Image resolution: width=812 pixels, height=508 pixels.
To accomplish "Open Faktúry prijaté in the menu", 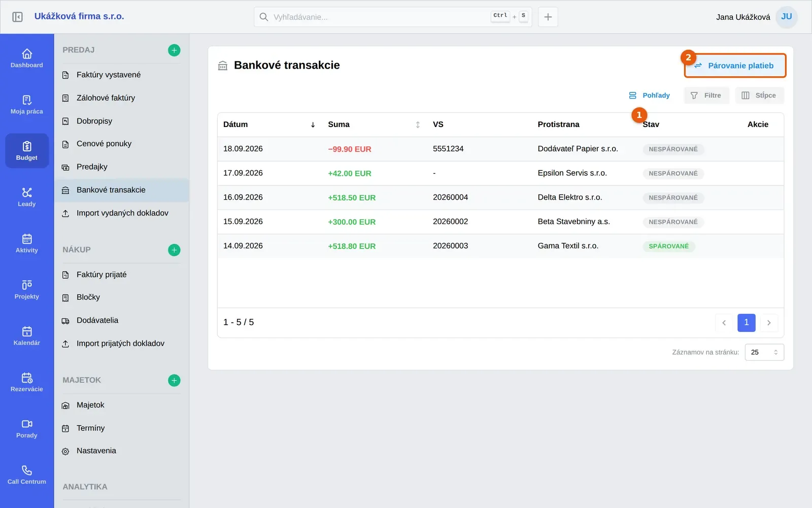I will click(121, 274).
